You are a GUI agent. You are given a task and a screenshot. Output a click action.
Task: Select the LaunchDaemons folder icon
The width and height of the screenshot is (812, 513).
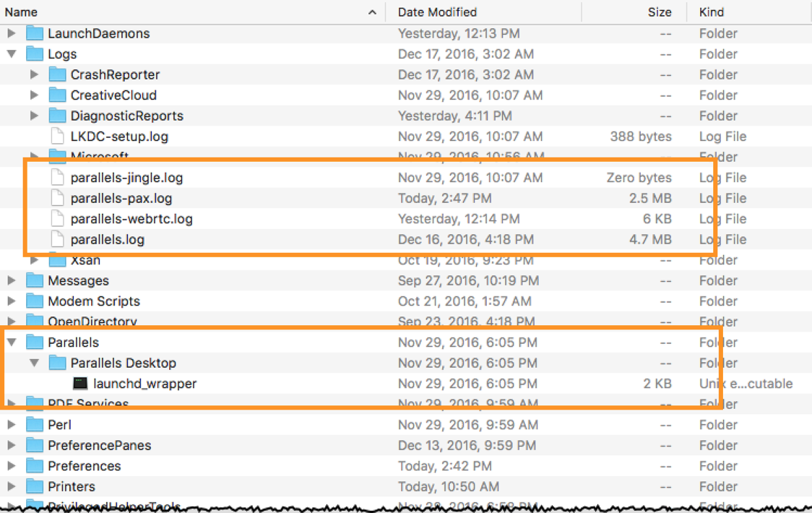click(35, 33)
